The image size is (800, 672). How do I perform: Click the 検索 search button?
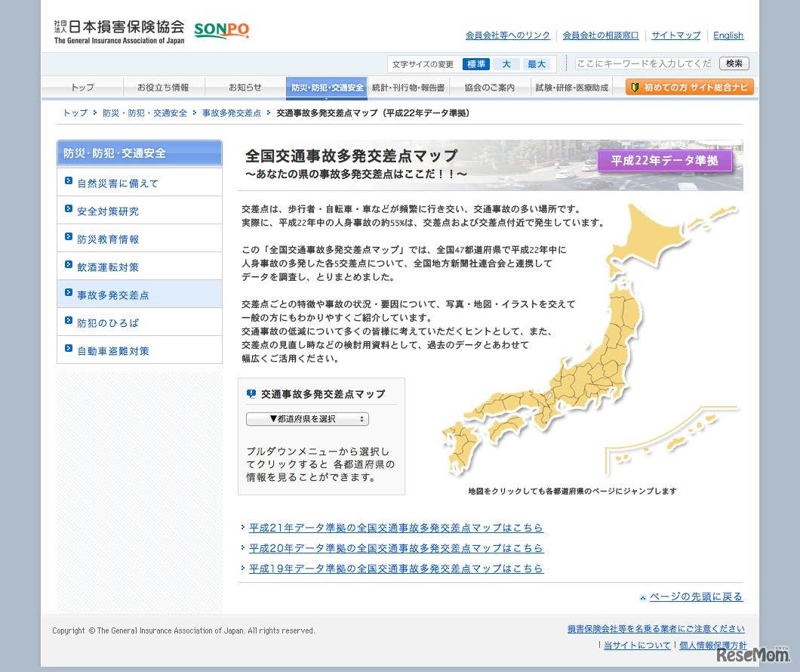click(733, 63)
